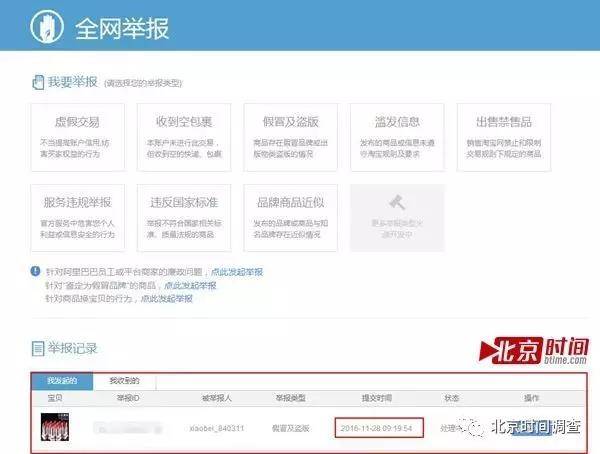Select the 品牌商品近似 report card
The width and height of the screenshot is (600, 454).
click(290, 217)
